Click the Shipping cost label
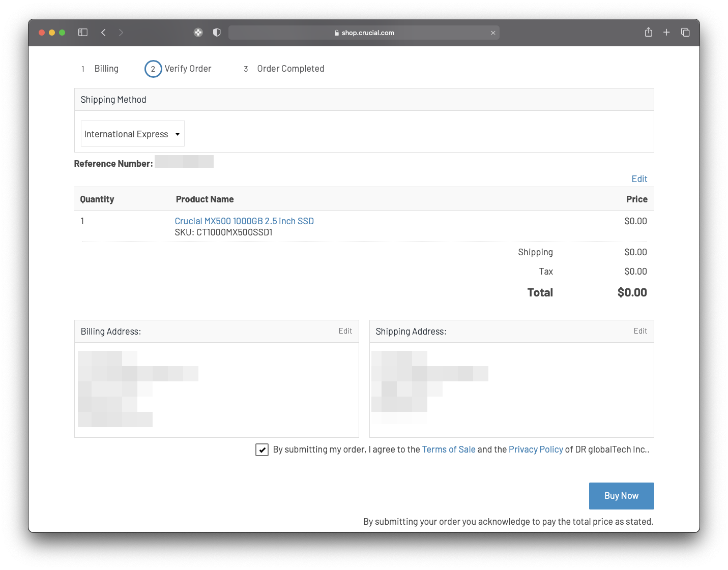Screen dimensions: 728x570 [x=535, y=252]
